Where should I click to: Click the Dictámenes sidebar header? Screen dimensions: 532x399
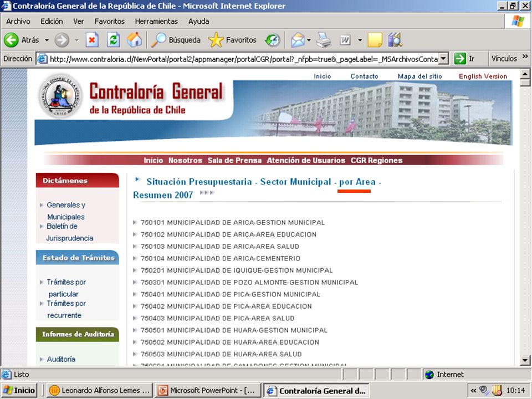point(78,181)
